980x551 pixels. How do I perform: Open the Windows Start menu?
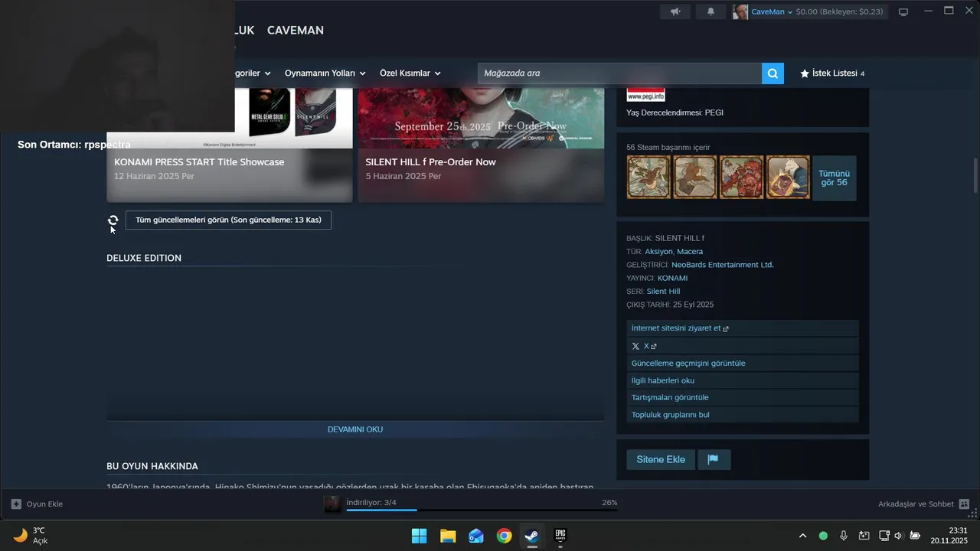420,536
